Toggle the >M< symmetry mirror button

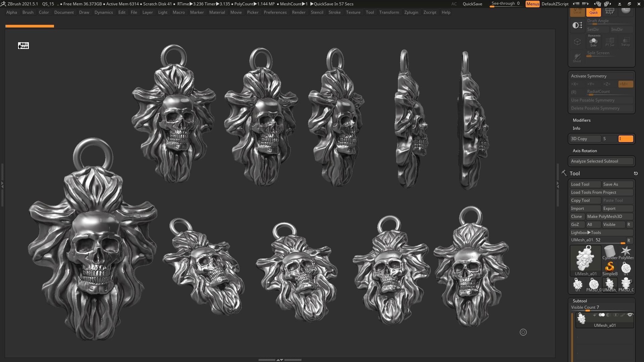[625, 84]
